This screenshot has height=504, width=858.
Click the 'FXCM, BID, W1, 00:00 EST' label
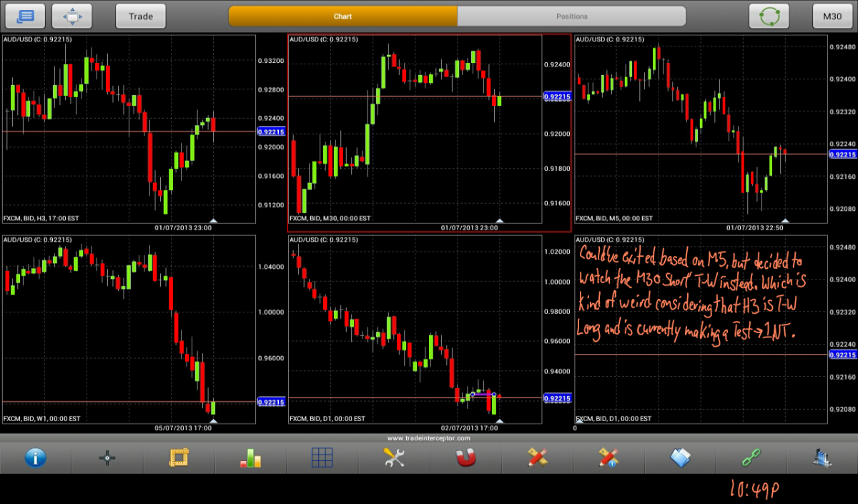coord(41,419)
